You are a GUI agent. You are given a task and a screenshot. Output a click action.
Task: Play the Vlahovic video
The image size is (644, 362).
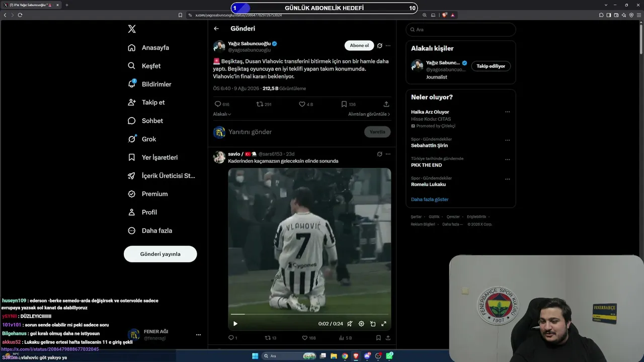point(235,324)
